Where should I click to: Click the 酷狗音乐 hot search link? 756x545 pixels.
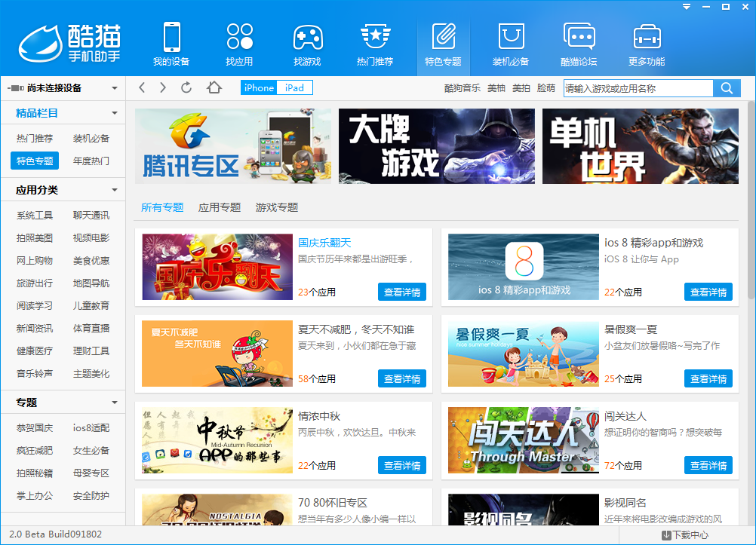pos(462,88)
